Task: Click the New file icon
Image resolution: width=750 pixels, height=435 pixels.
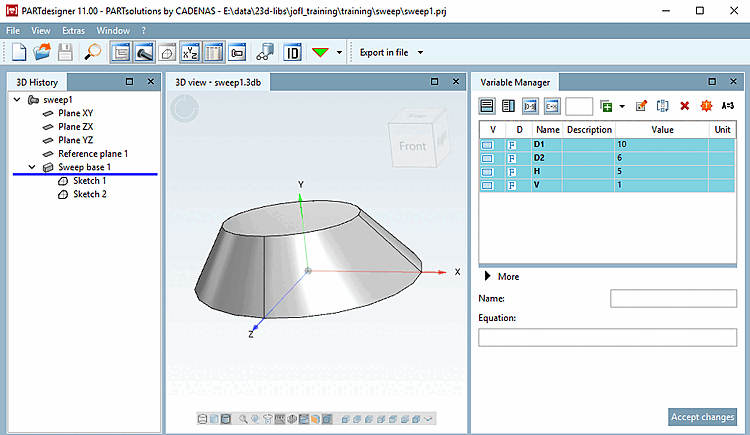Action: 19,52
